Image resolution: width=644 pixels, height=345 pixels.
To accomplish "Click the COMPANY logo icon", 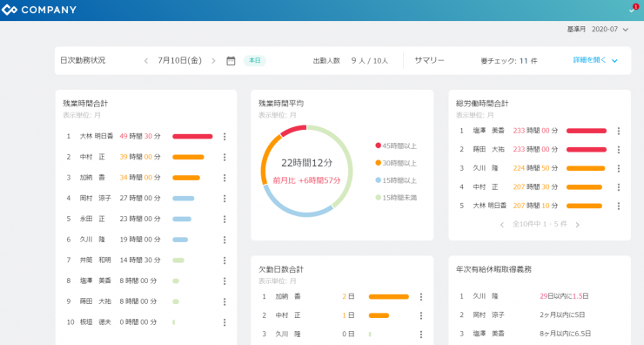I will (9, 10).
